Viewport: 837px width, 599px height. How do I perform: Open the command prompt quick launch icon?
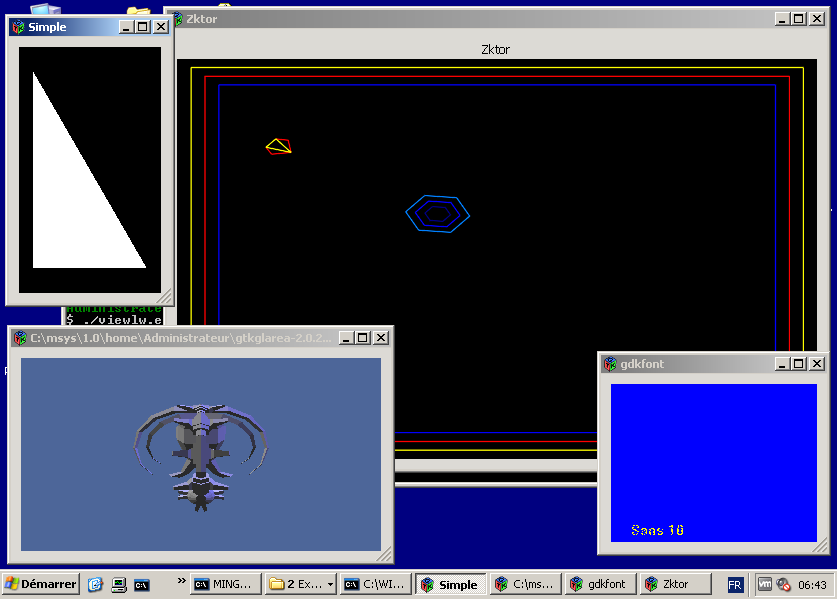(142, 584)
